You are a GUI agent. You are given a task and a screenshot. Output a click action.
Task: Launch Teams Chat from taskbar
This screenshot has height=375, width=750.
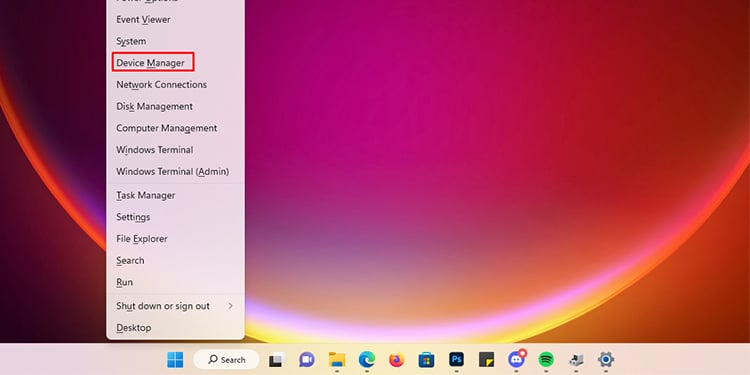point(307,359)
